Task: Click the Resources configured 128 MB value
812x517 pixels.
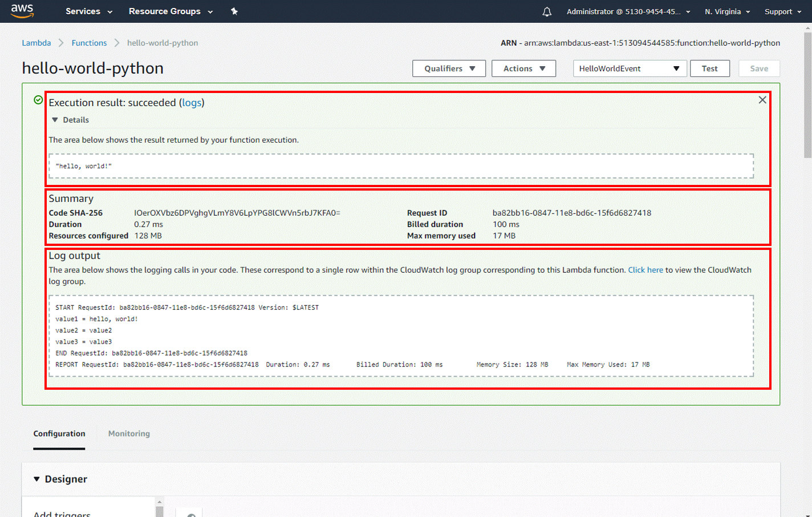Action: point(148,236)
